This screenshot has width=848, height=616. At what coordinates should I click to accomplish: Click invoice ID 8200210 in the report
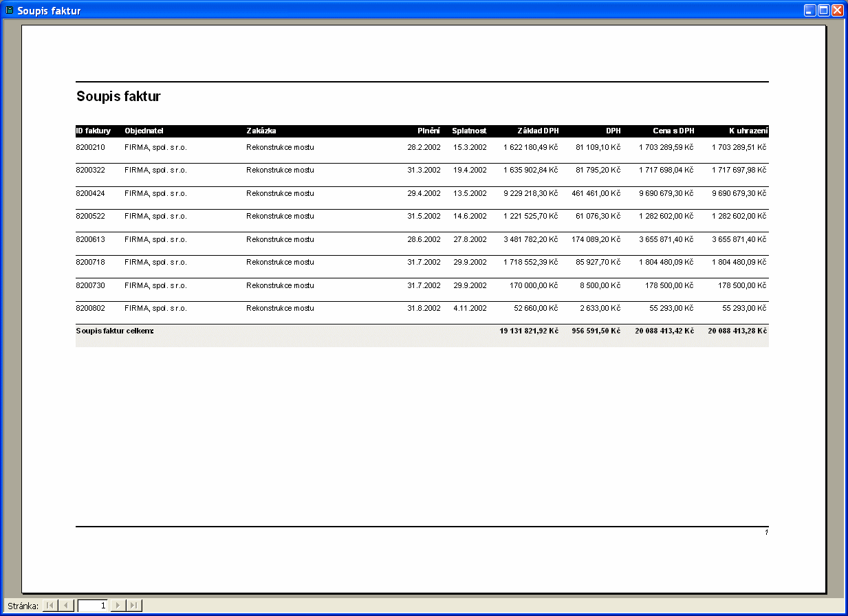(x=90, y=147)
